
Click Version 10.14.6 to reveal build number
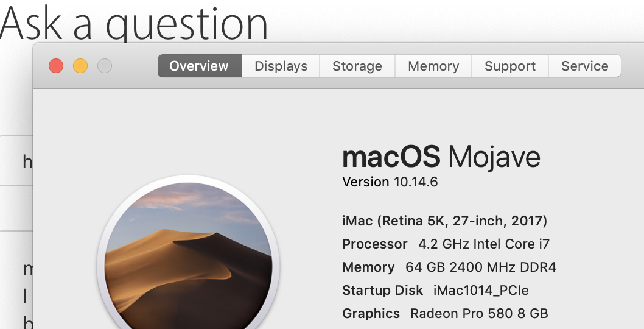coord(390,182)
